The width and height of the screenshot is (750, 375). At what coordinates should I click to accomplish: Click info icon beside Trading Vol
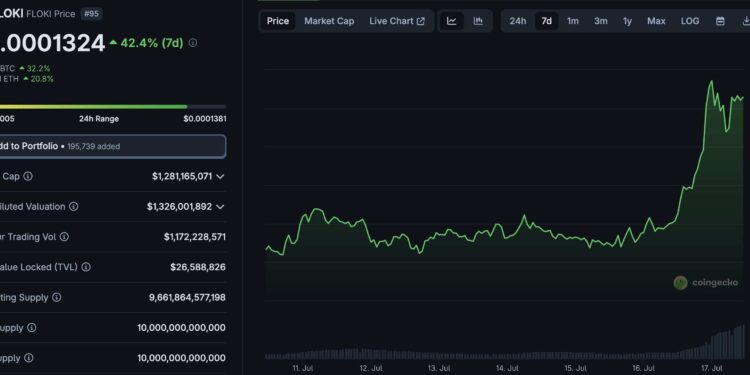coord(64,237)
